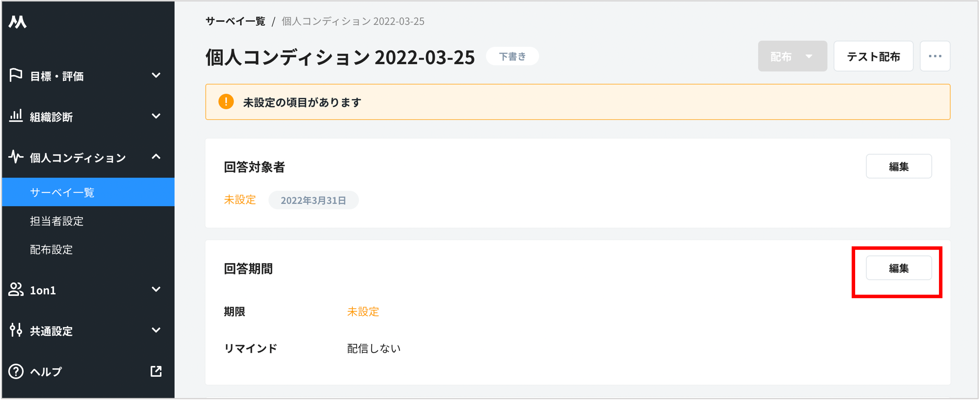Expand the 組織診断 section chevron
The width and height of the screenshot is (980, 400).
pyautogui.click(x=156, y=116)
